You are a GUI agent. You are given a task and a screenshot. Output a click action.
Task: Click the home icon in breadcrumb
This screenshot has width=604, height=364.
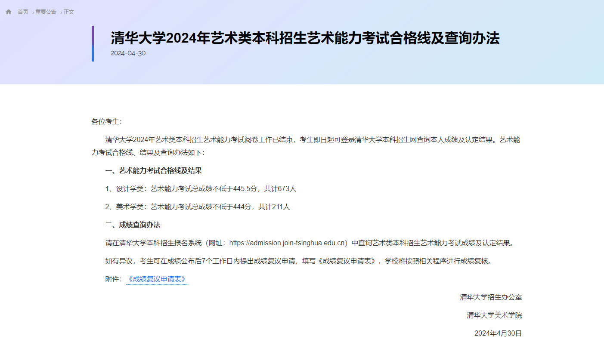9,12
